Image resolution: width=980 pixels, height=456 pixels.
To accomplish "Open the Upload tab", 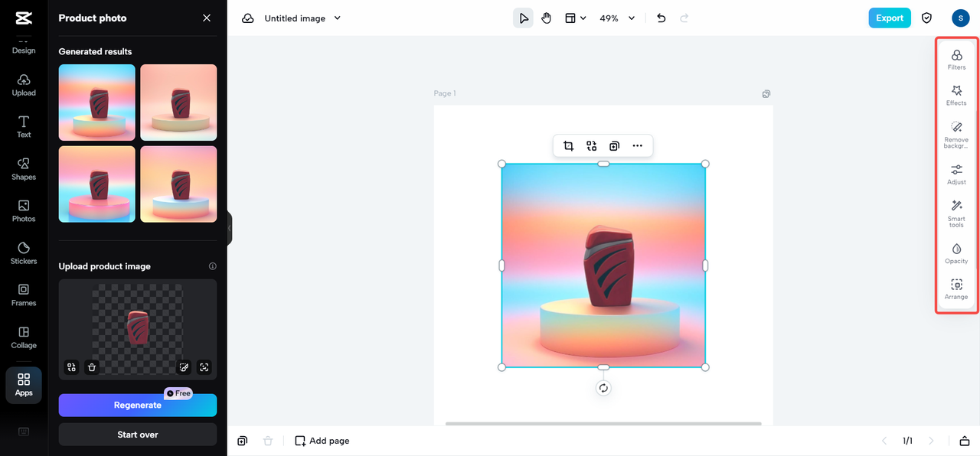I will (x=24, y=85).
